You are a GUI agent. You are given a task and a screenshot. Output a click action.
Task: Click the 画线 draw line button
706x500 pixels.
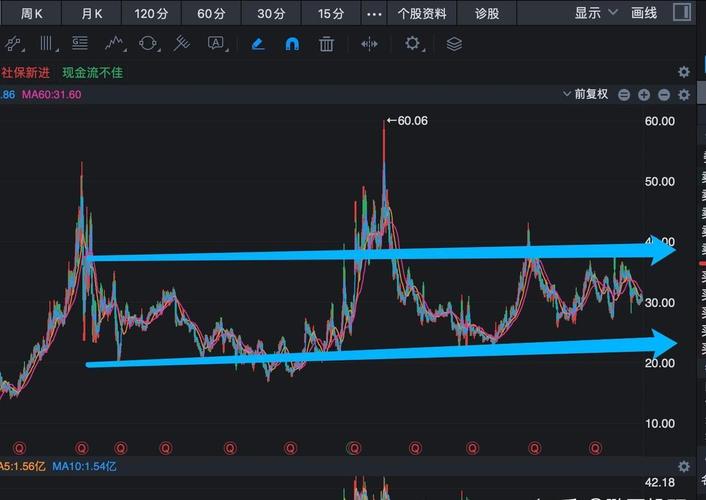tap(644, 13)
